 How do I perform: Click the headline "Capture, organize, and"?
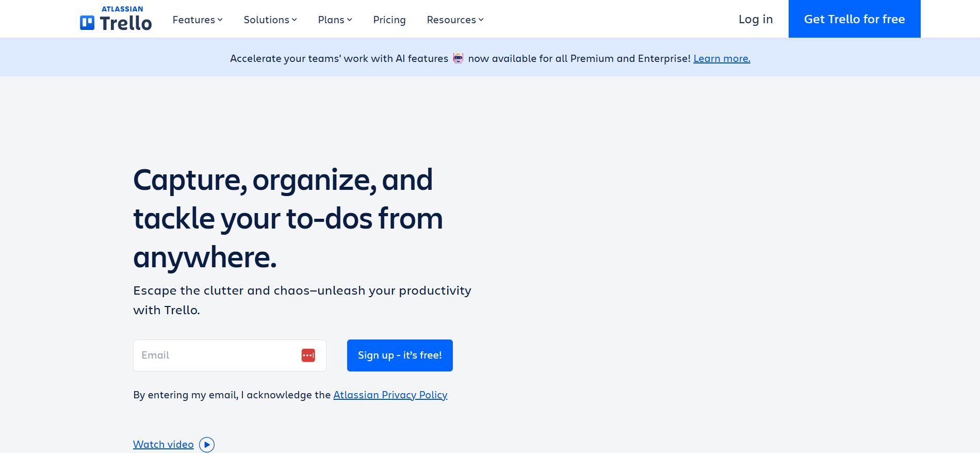(x=283, y=180)
